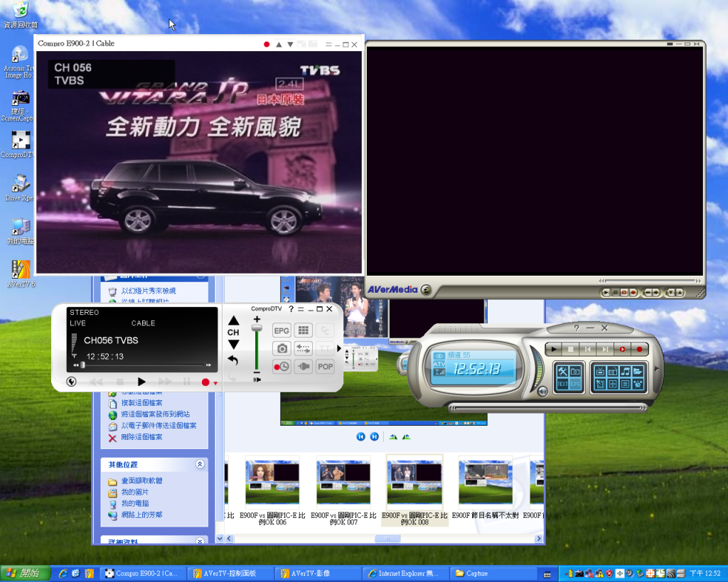Image resolution: width=728 pixels, height=582 pixels.
Task: Expand the ComproDTV panel with right arrow
Action: (339, 348)
